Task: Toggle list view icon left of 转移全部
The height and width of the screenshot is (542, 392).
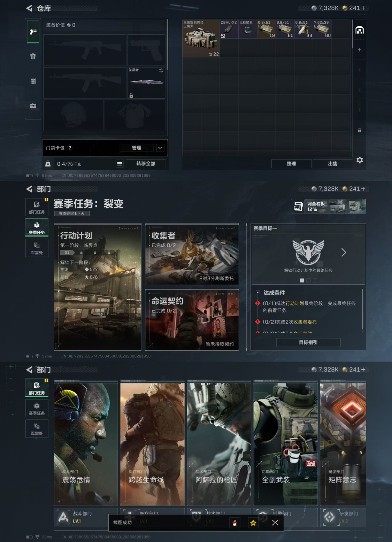Action: (x=120, y=164)
